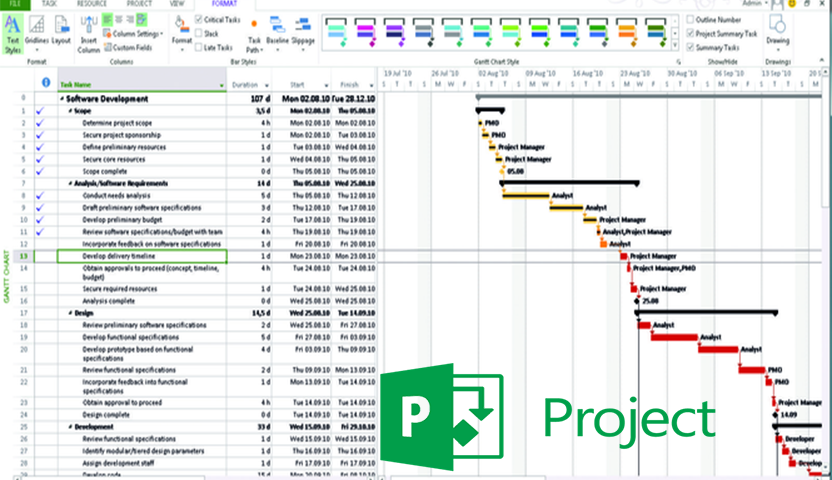Click the bar Format button
This screenshot has height=480, width=832.
pos(181,33)
